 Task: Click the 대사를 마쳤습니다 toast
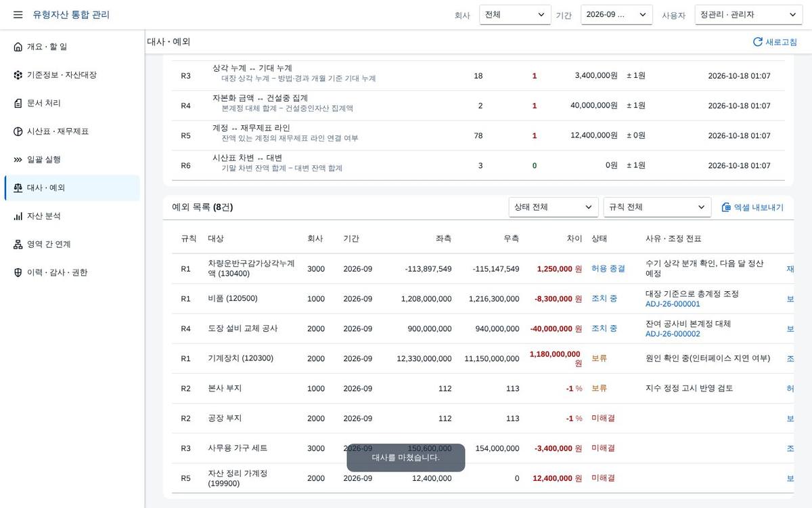click(x=406, y=458)
